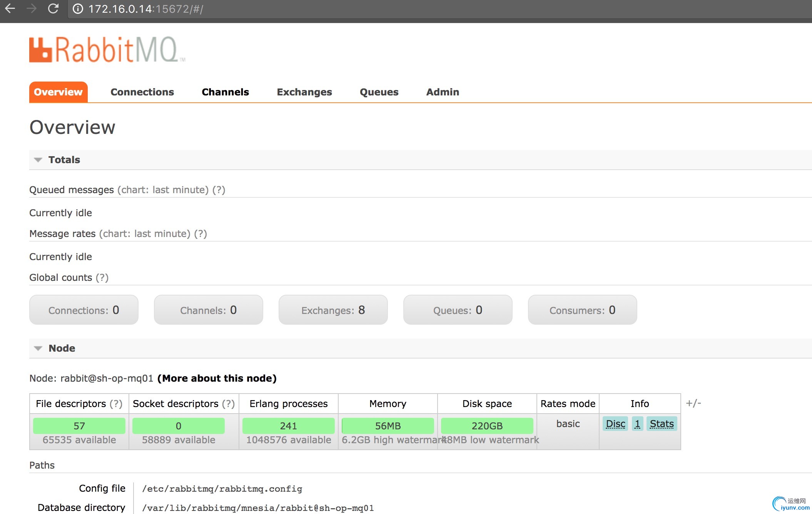
Task: Click the 'basic' rates mode value
Action: (568, 424)
